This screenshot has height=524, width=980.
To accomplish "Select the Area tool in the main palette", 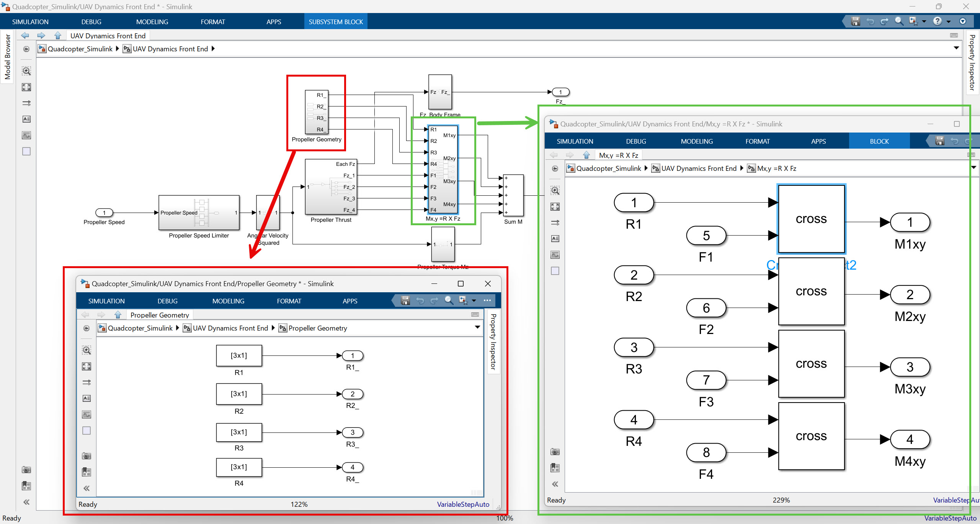I will click(26, 151).
